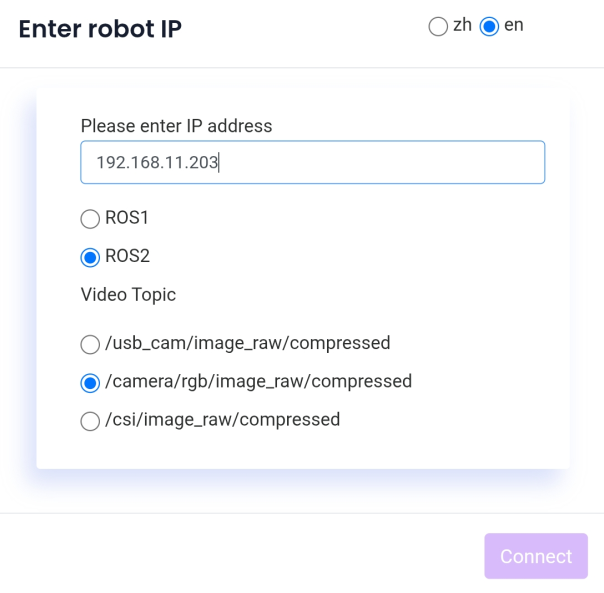Select the zh language radio button

tap(438, 27)
